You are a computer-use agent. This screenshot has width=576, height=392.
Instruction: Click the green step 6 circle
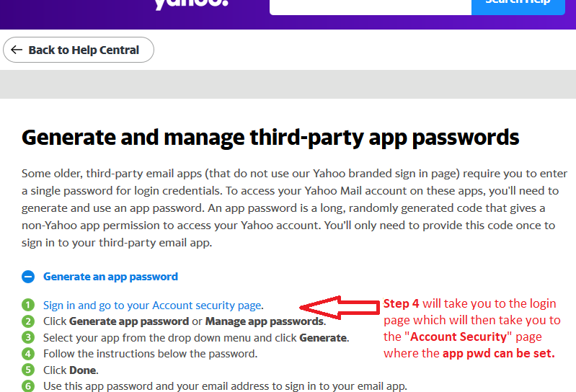(x=28, y=386)
